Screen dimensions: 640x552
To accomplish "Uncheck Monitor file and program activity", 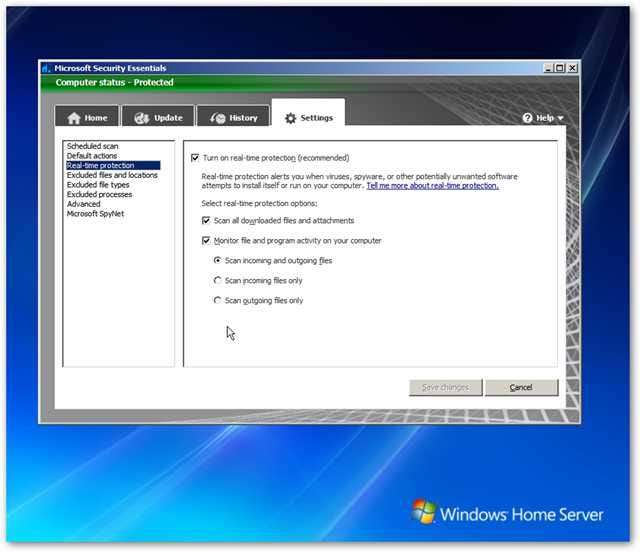I will pos(206,240).
